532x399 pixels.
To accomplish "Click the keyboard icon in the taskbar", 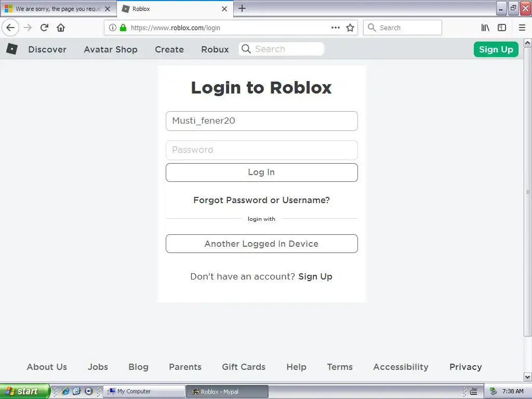I will tap(474, 392).
